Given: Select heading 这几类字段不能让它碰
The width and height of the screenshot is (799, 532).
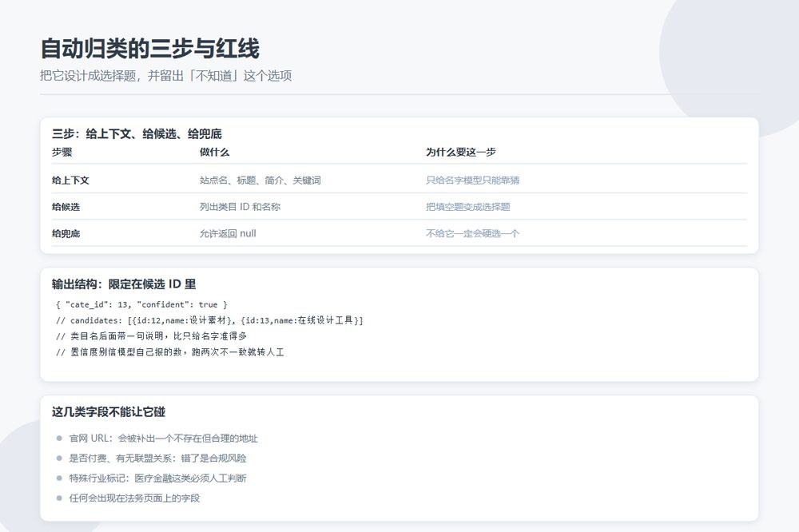Looking at the screenshot, I should [109, 411].
